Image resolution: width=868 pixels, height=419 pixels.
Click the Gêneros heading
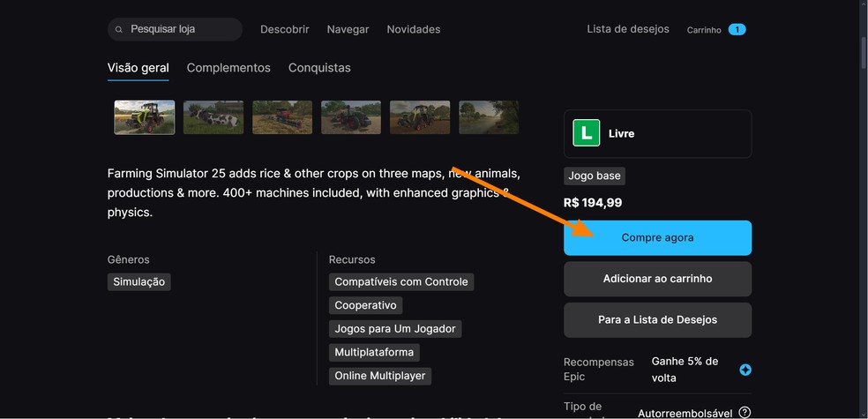(129, 259)
